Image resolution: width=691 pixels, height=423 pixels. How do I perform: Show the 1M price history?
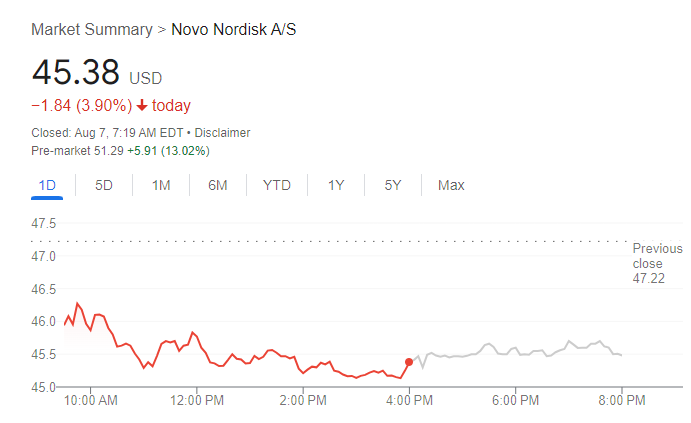pos(161,185)
